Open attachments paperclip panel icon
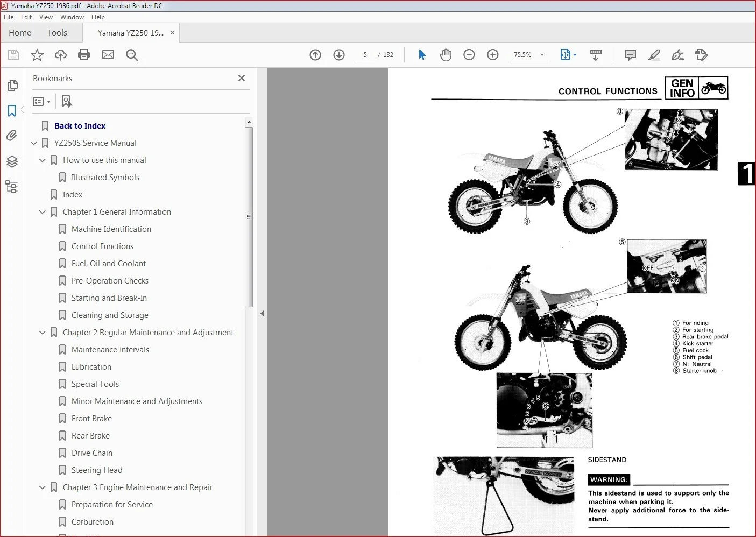756x537 pixels. 12,136
